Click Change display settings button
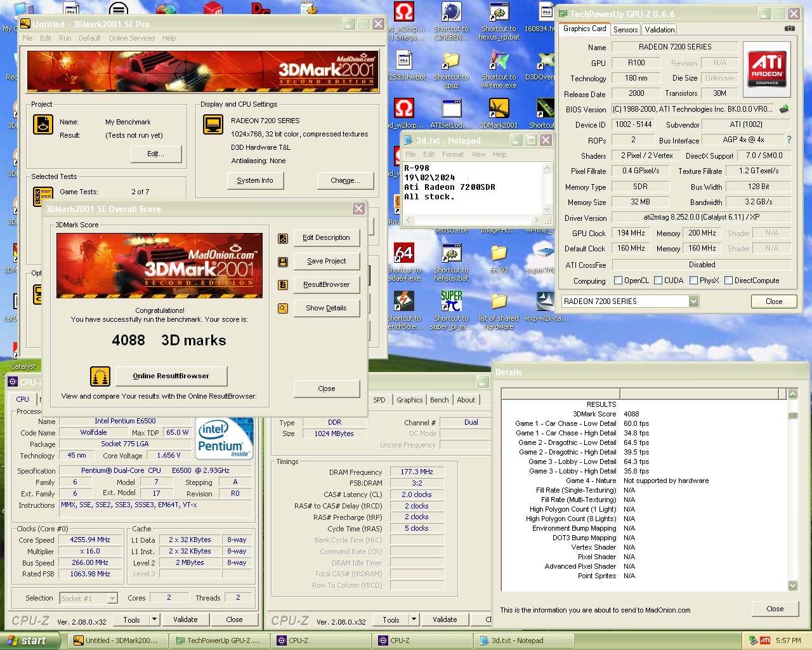 click(346, 181)
